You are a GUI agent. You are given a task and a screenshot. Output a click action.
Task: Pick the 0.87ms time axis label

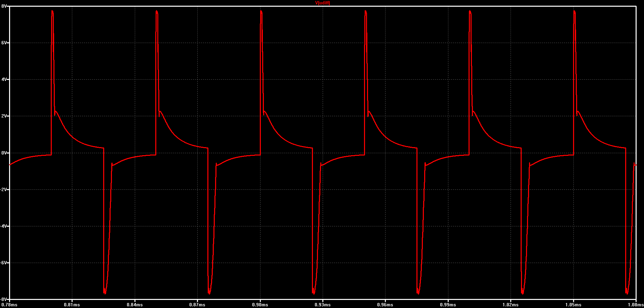pyautogui.click(x=197, y=305)
